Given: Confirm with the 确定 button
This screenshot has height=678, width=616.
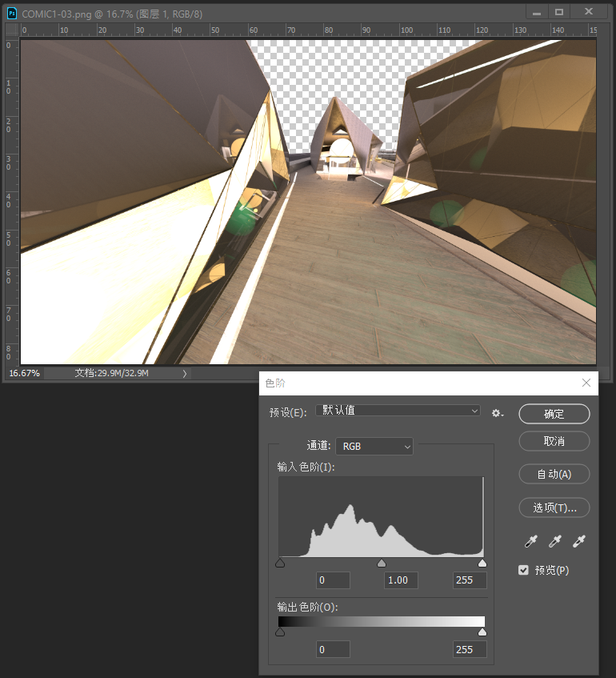Looking at the screenshot, I should pos(554,414).
